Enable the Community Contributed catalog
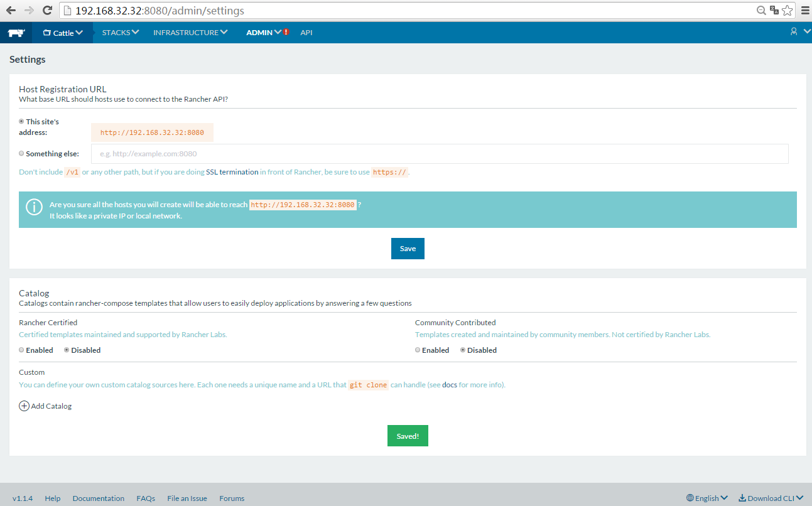The width and height of the screenshot is (812, 506). click(x=418, y=350)
